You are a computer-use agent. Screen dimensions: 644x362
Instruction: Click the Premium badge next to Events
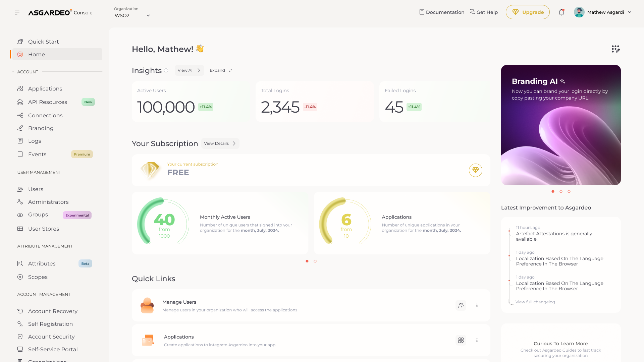[82, 155]
